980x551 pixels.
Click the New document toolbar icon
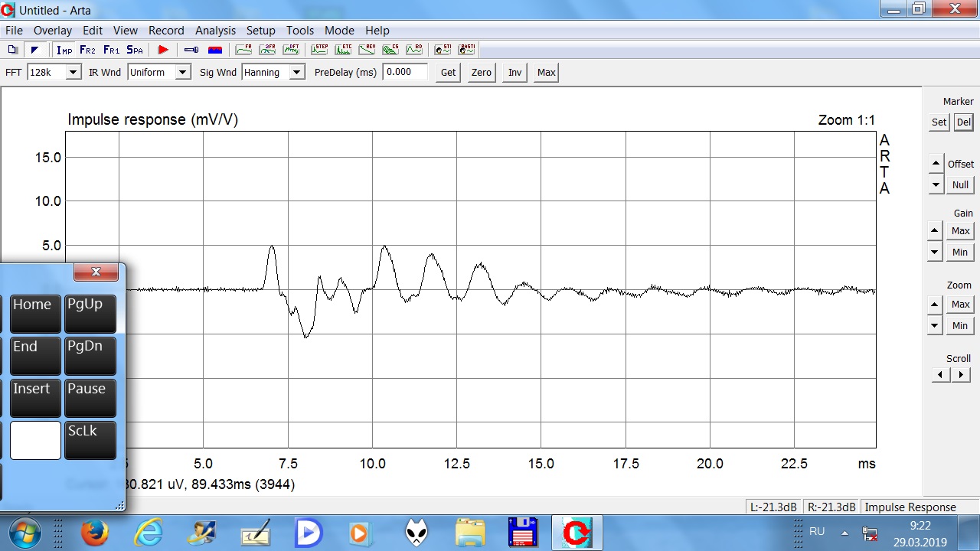pos(12,50)
